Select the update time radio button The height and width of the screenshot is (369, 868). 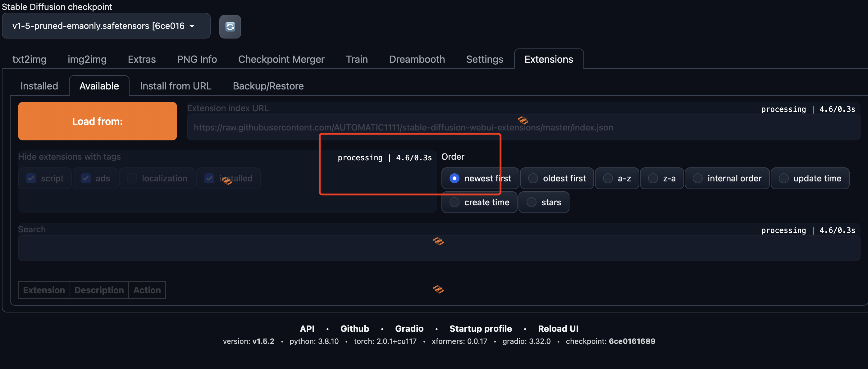(810, 178)
